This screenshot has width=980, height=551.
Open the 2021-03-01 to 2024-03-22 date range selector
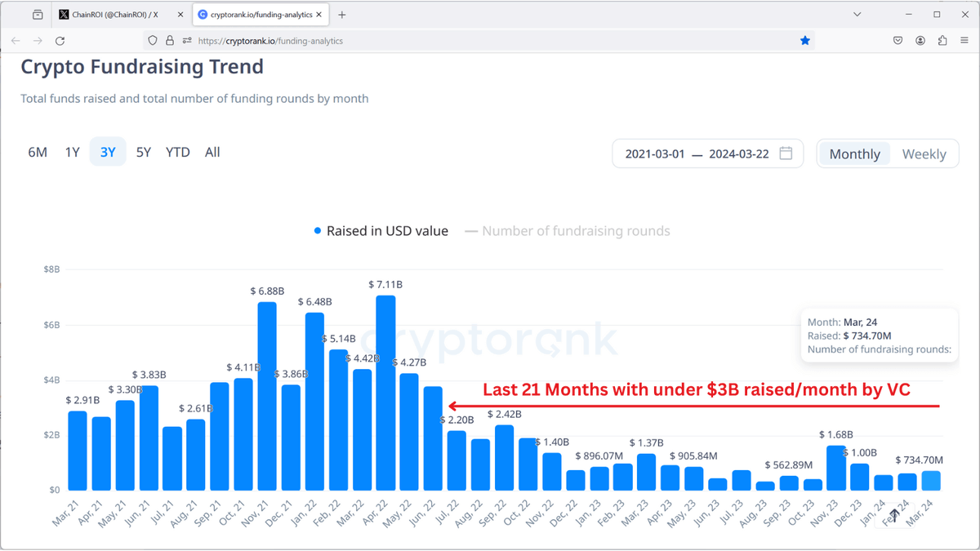point(707,153)
